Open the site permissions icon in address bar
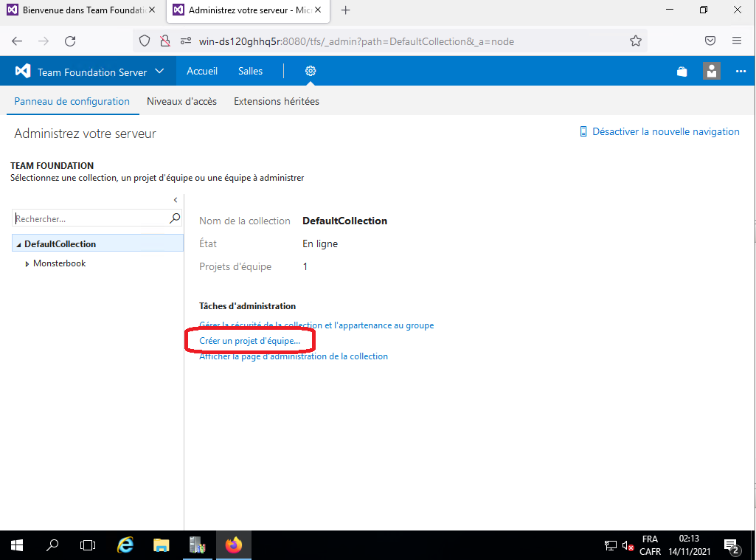756x560 pixels. pos(186,41)
